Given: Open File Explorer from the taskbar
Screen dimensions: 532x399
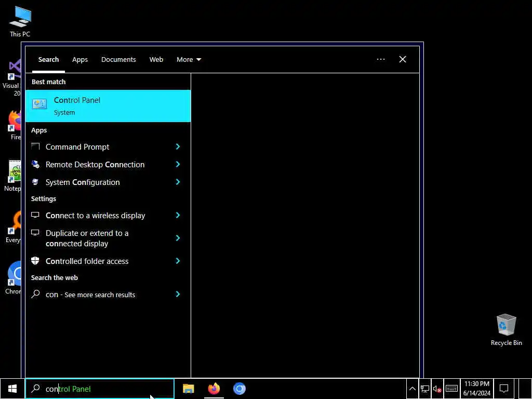Looking at the screenshot, I should (x=188, y=389).
